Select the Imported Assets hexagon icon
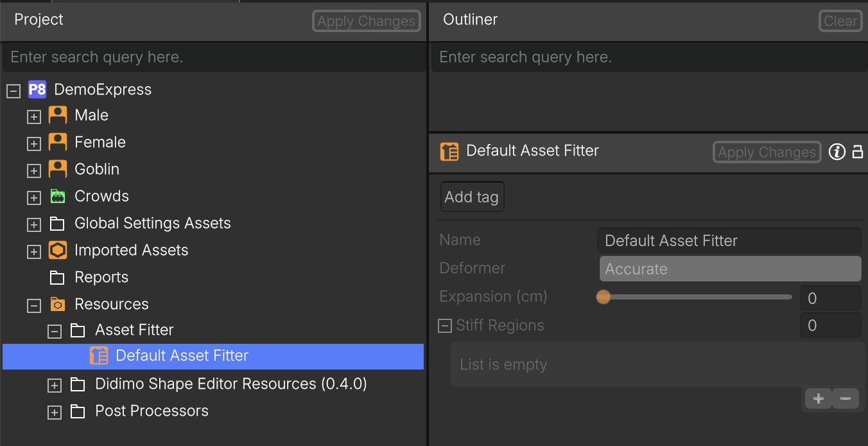The image size is (868, 446). pos(58,250)
